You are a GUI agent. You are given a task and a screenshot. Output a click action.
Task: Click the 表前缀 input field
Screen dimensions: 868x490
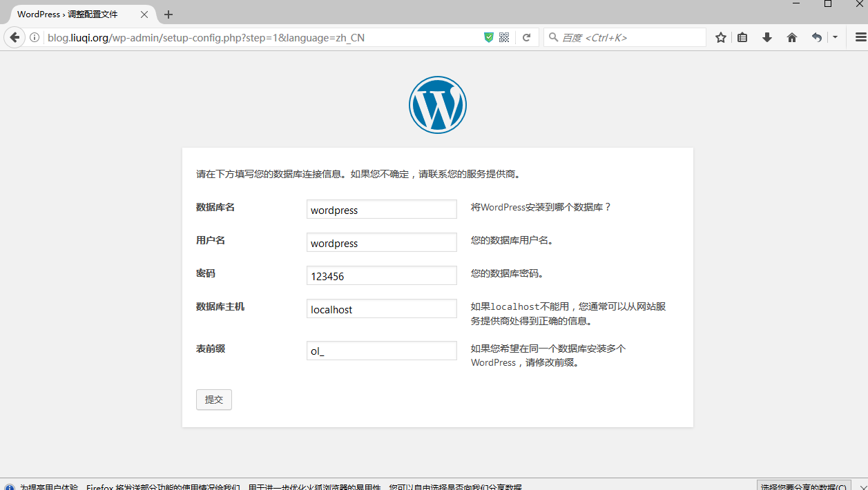pyautogui.click(x=382, y=351)
